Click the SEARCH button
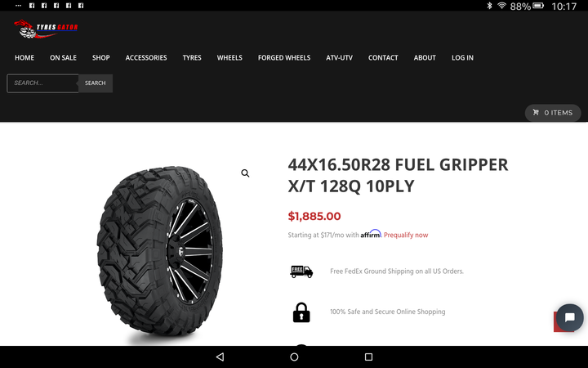The height and width of the screenshot is (368, 588). pyautogui.click(x=96, y=83)
